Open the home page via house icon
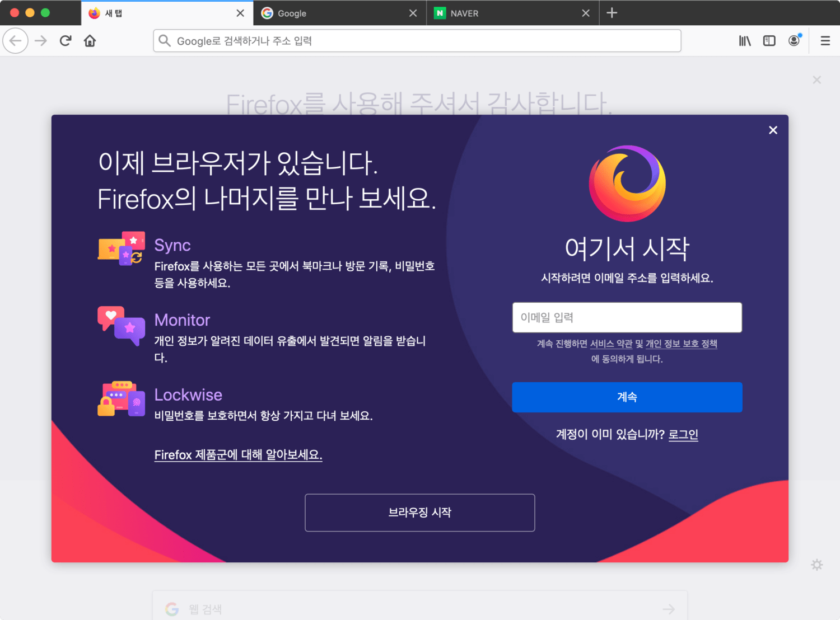Screen dimensions: 840x620 tap(90, 41)
